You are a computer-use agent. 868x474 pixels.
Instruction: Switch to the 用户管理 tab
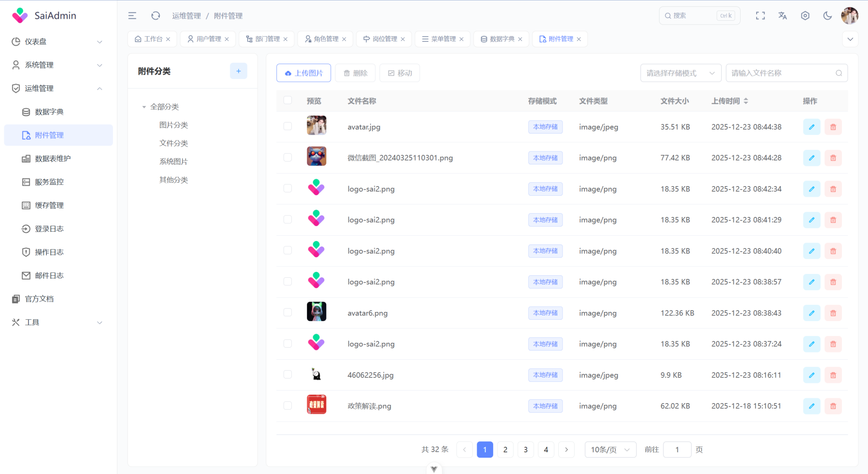point(208,39)
